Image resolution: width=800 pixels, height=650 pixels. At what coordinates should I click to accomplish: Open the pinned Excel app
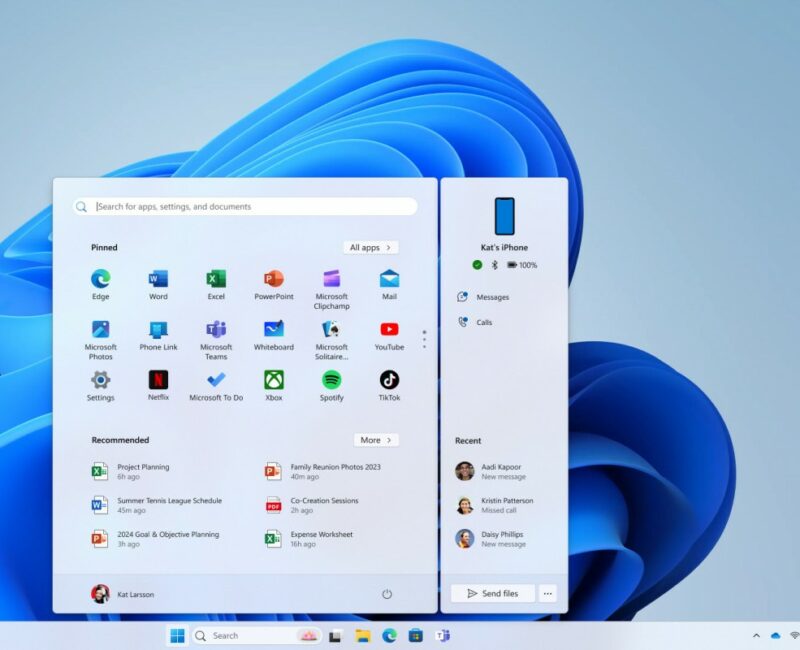click(x=216, y=285)
